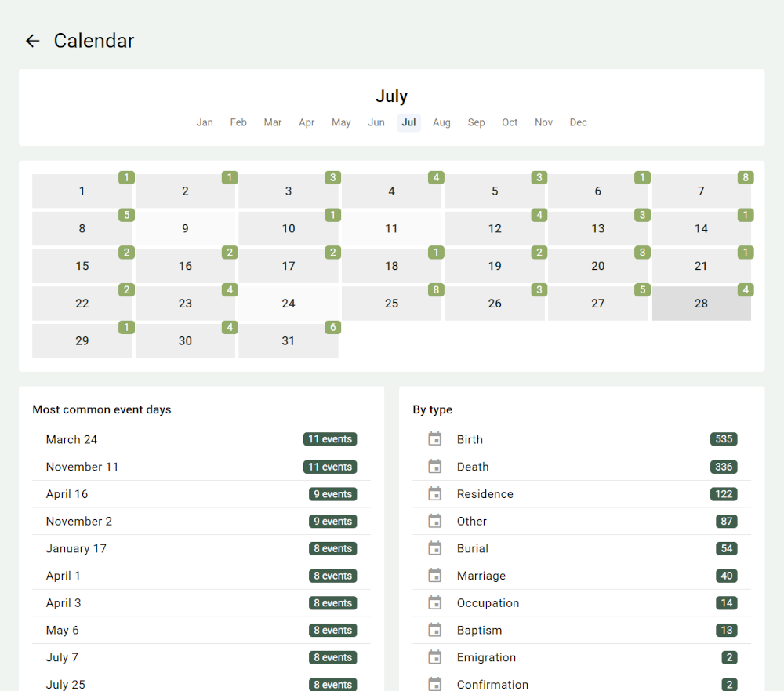The image size is (784, 691).
Task: Click the calendar icon next to Emigration
Action: click(x=435, y=657)
